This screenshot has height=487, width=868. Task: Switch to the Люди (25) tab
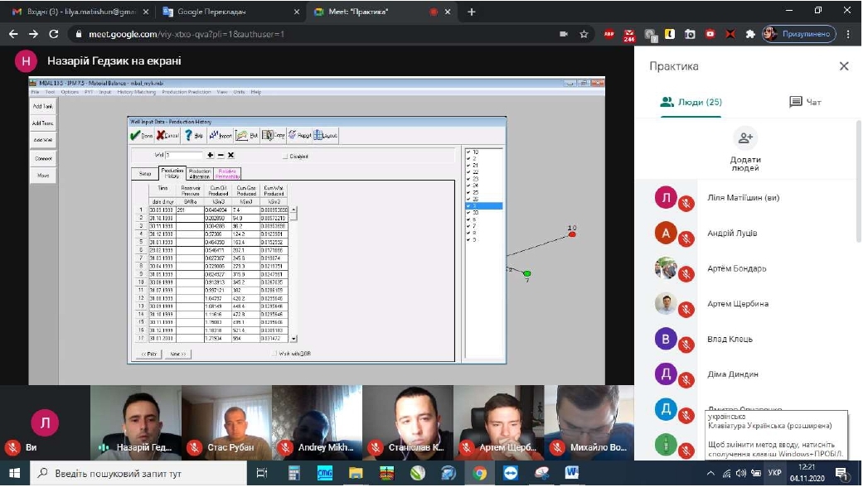pyautogui.click(x=691, y=102)
